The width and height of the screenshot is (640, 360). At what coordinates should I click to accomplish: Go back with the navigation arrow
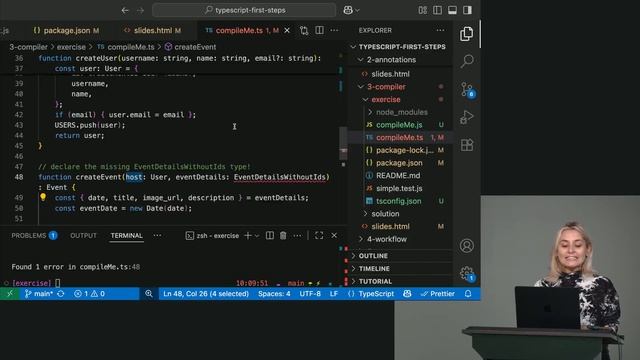click(x=125, y=10)
